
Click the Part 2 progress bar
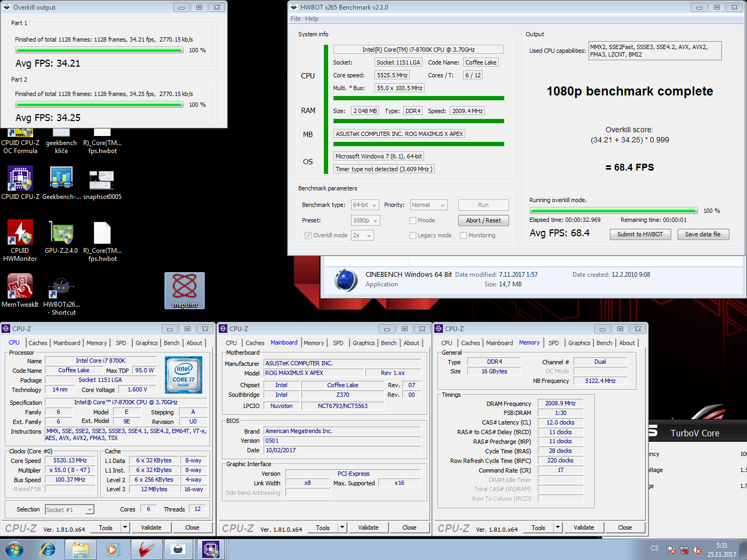pyautogui.click(x=99, y=105)
